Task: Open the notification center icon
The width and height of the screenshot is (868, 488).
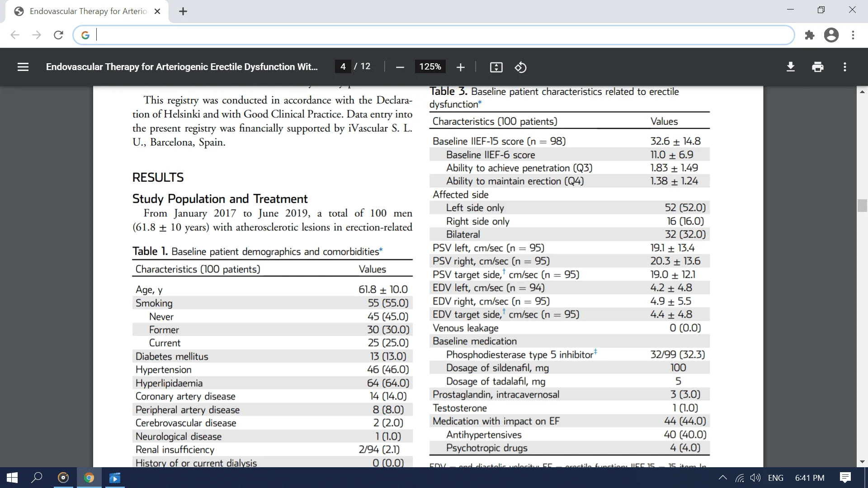Action: pyautogui.click(x=845, y=478)
